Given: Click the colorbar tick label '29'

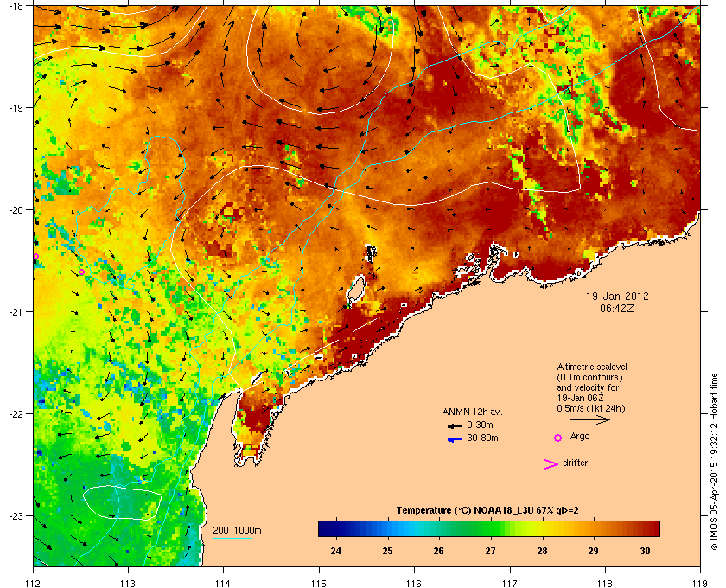Looking at the screenshot, I should pos(593,551).
